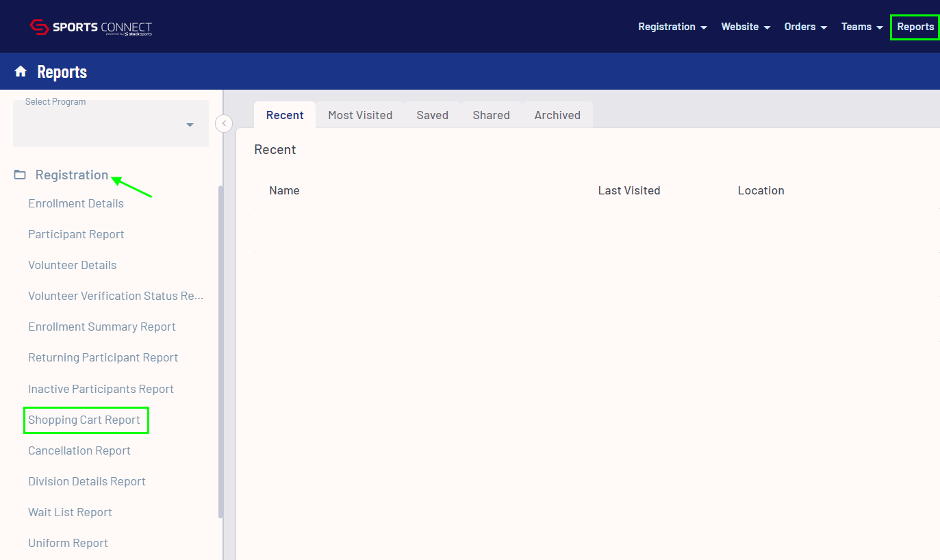Switch to the Saved tab
The width and height of the screenshot is (940, 560).
pos(432,115)
